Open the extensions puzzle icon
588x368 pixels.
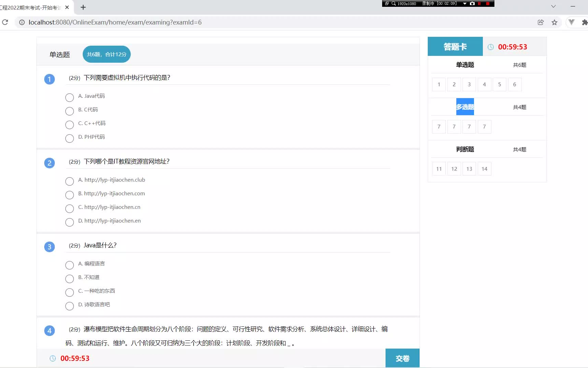585,22
